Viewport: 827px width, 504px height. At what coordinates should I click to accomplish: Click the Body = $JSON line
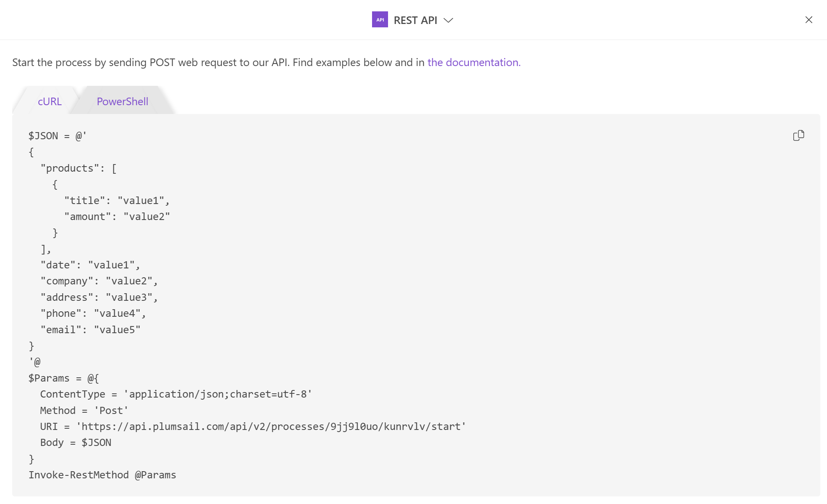pyautogui.click(x=76, y=443)
